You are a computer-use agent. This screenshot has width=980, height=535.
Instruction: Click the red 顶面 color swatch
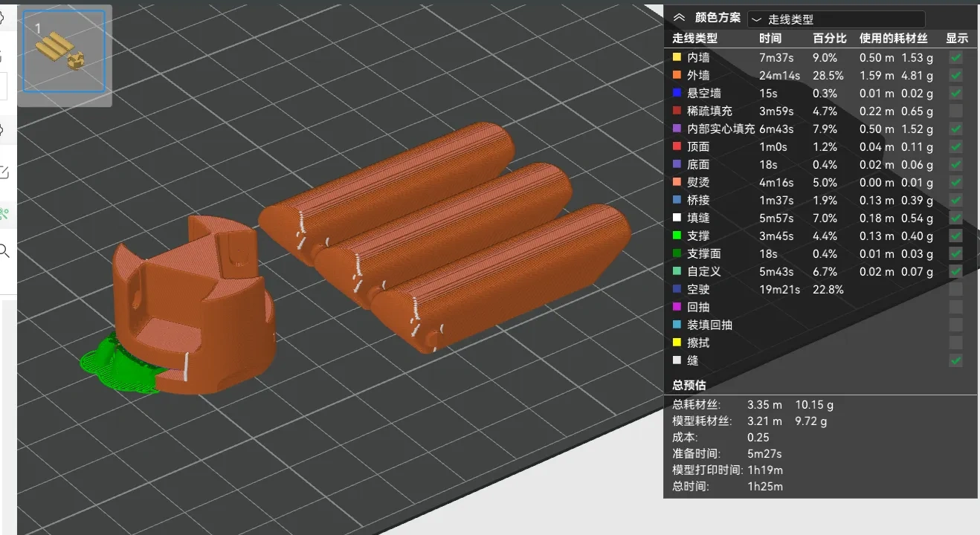point(677,146)
